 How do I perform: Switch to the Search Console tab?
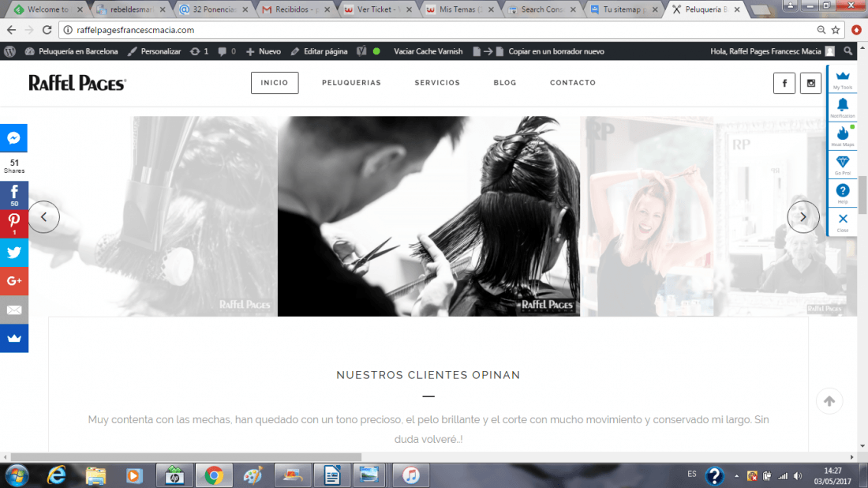541,9
